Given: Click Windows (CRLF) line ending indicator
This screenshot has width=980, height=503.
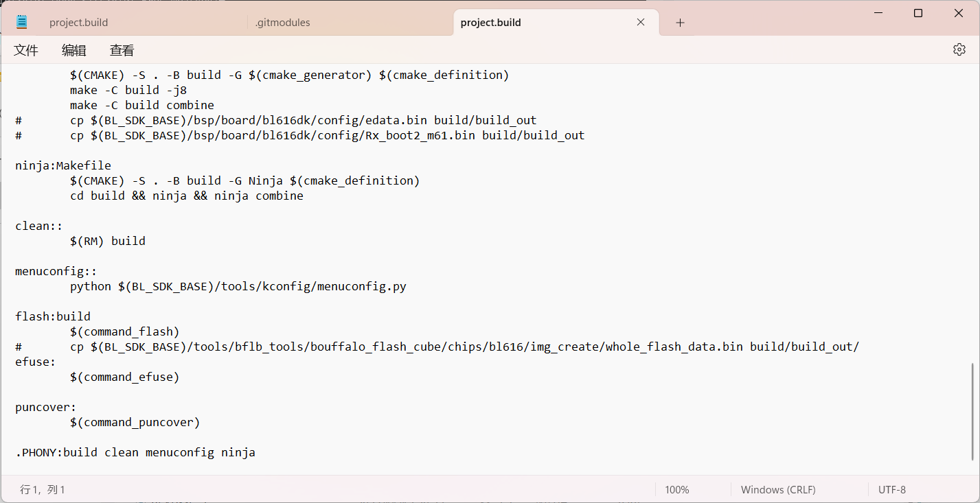Looking at the screenshot, I should coord(778,490).
